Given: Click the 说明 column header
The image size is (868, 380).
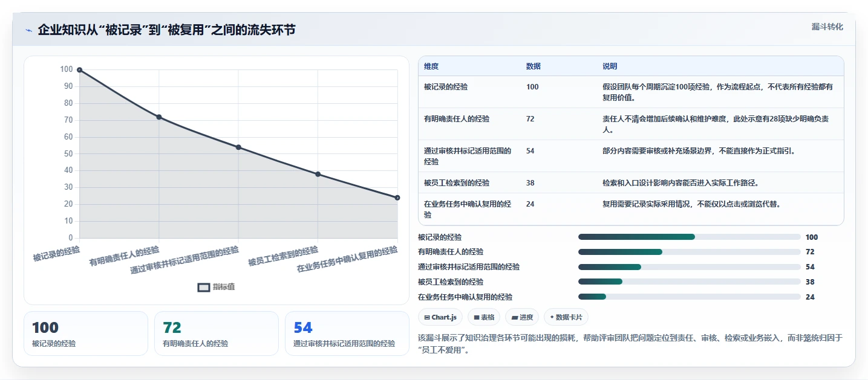Looking at the screenshot, I should pos(610,66).
